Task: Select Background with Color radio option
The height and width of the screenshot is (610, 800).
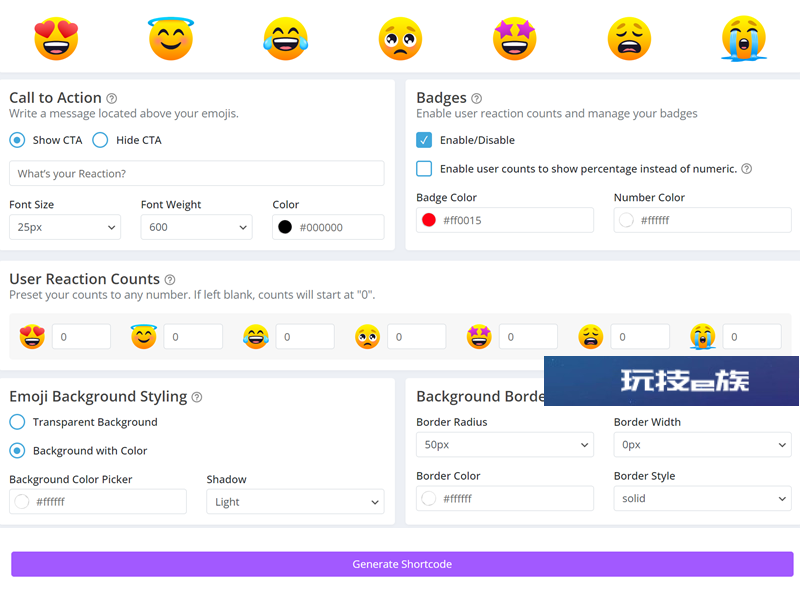Action: pyautogui.click(x=17, y=451)
